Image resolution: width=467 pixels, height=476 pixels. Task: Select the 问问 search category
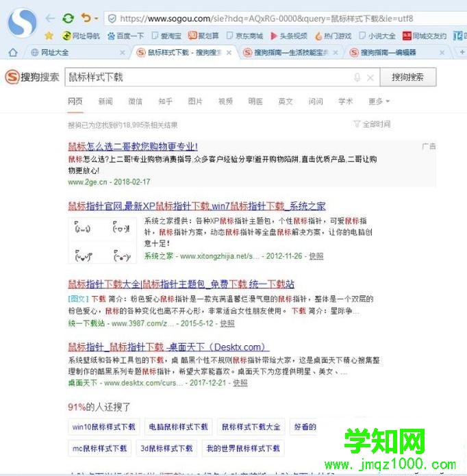click(x=316, y=101)
